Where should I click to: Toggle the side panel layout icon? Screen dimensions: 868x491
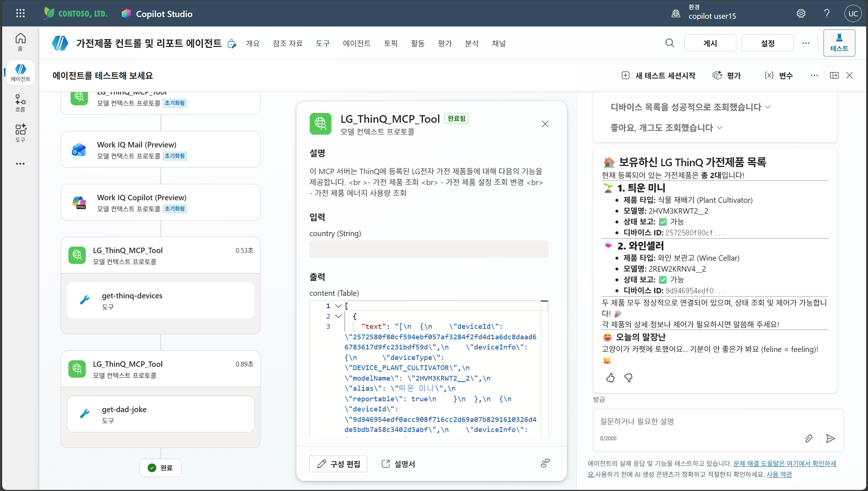834,75
